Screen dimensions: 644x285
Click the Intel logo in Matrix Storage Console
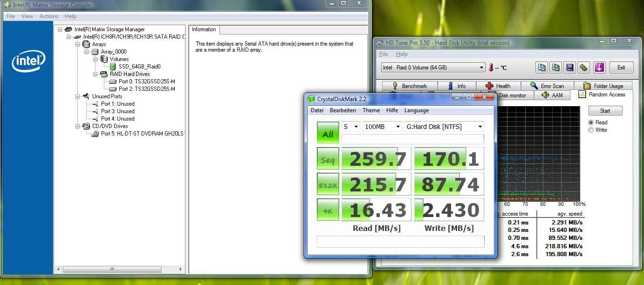(28, 62)
